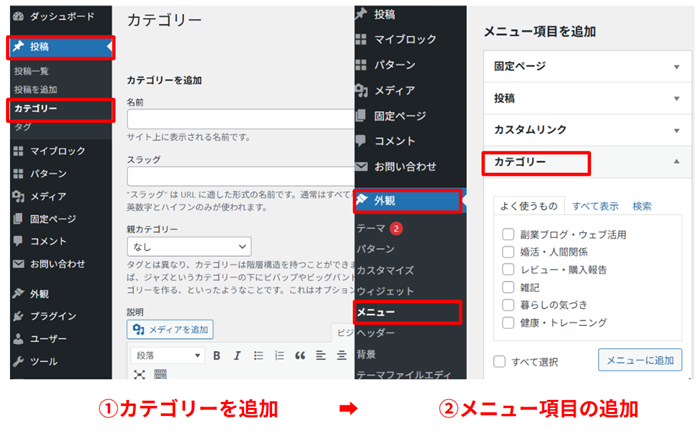Insert a numbered list in editor
Image resolution: width=700 pixels, height=432 pixels.
(x=277, y=355)
